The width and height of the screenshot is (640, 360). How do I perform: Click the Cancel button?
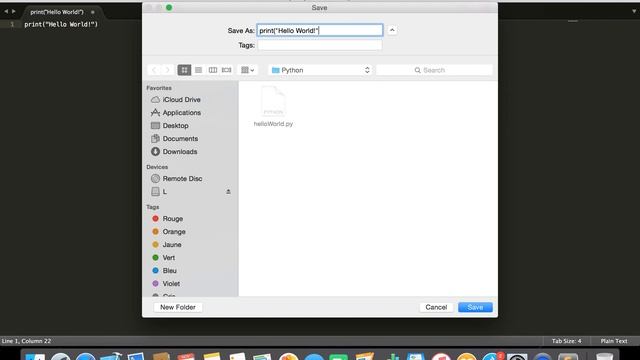pos(436,307)
